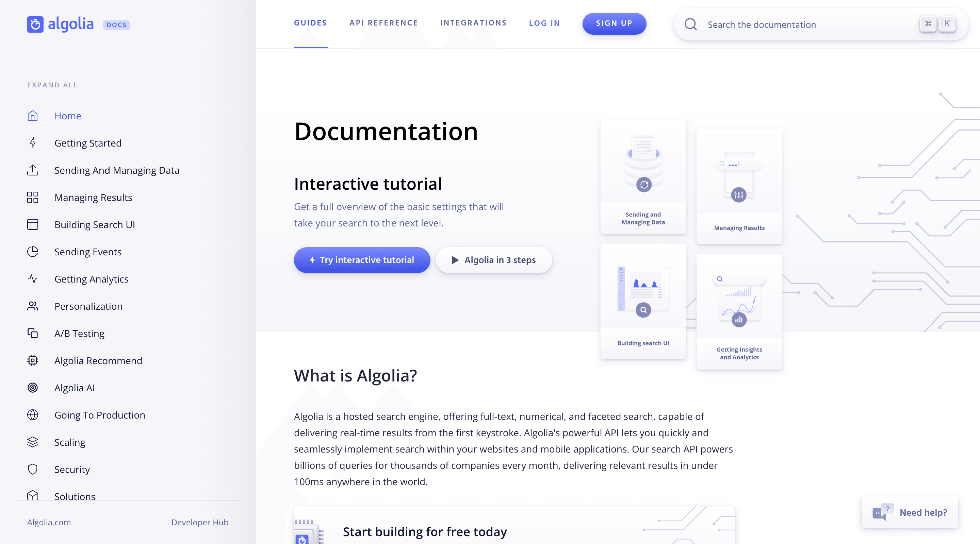Click the Sending Events clock icon
The height and width of the screenshot is (544, 980).
tap(32, 252)
